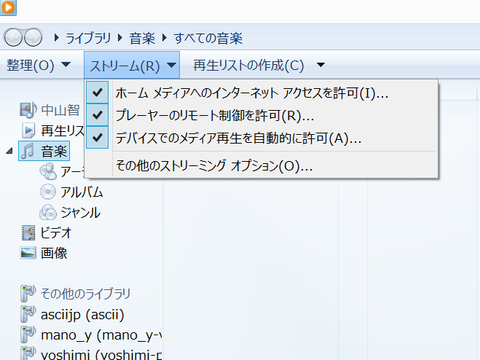The height and width of the screenshot is (360, 480).
Task: Open the arrow beside 再生リストの作成(C)
Action: point(321,65)
